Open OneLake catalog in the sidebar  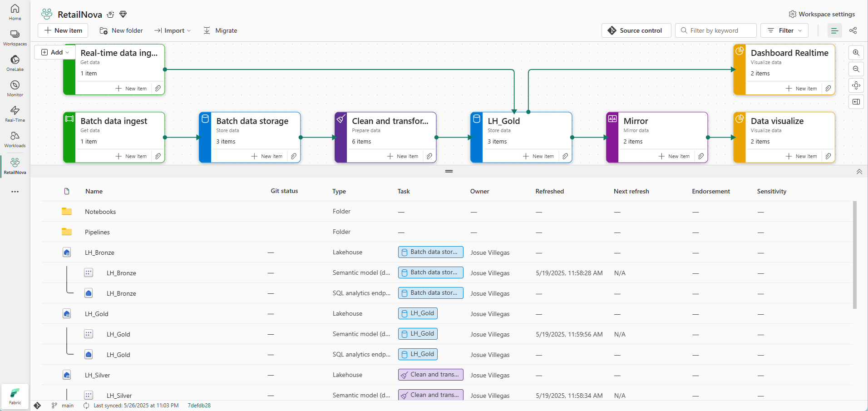[15, 63]
